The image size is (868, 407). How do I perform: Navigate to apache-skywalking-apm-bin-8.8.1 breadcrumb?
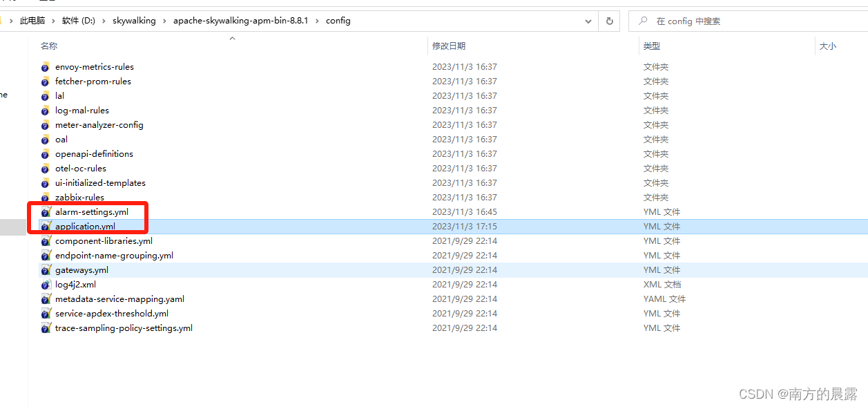241,21
